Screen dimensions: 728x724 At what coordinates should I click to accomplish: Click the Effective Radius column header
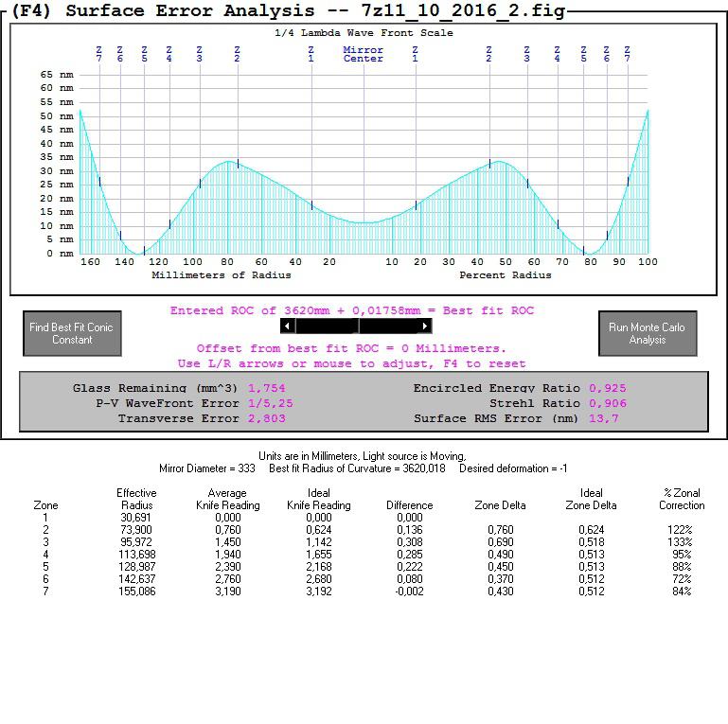click(136, 499)
